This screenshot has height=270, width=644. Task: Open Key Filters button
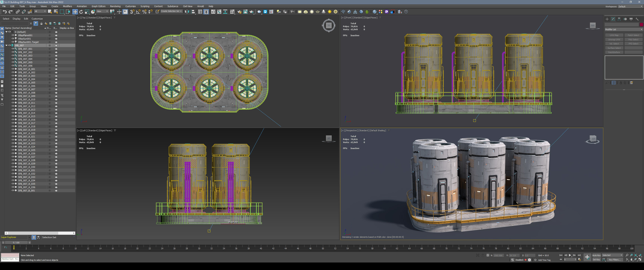[615, 259]
